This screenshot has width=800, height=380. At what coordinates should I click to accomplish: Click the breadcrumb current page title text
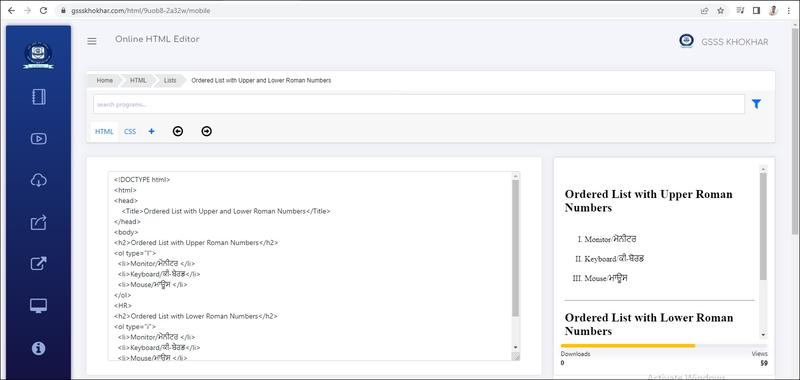(261, 81)
